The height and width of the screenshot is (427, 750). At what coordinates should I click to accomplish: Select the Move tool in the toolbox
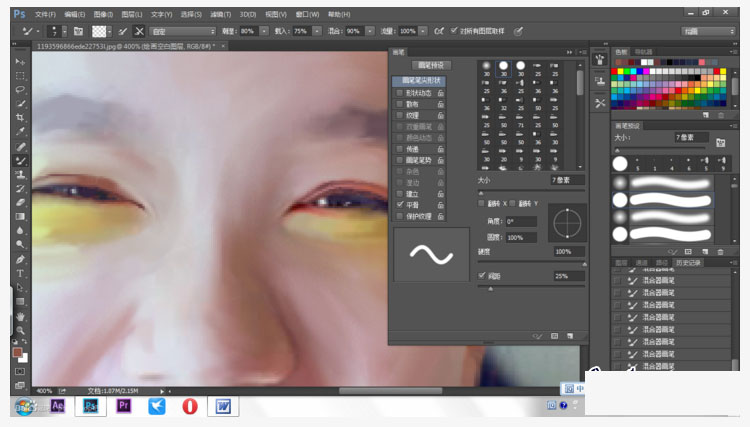pyautogui.click(x=20, y=62)
